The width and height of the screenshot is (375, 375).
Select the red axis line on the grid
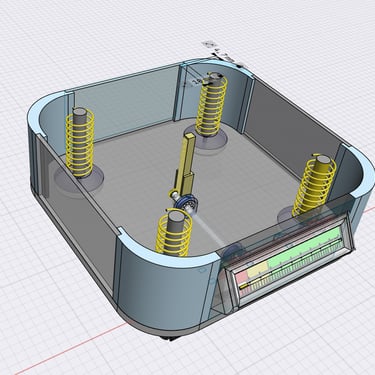click(71, 348)
